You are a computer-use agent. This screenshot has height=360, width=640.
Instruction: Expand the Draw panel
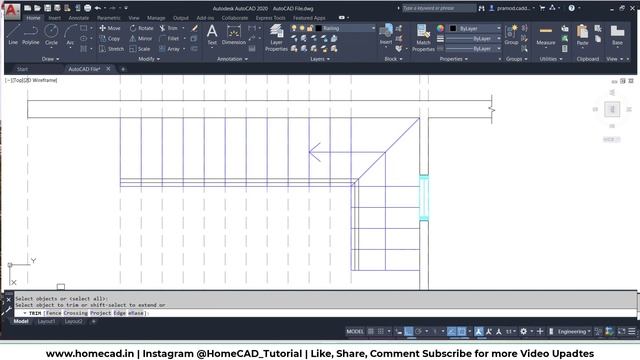click(x=51, y=59)
